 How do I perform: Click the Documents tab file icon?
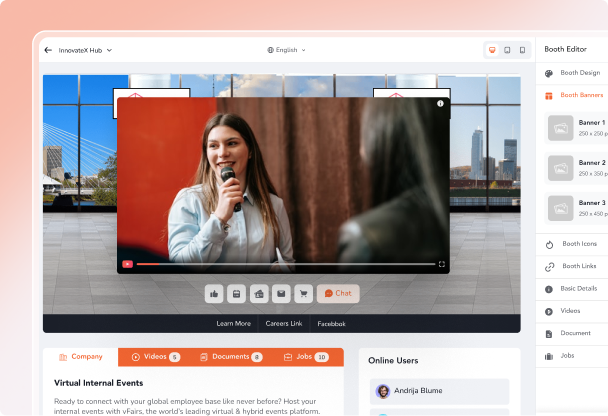click(x=204, y=357)
